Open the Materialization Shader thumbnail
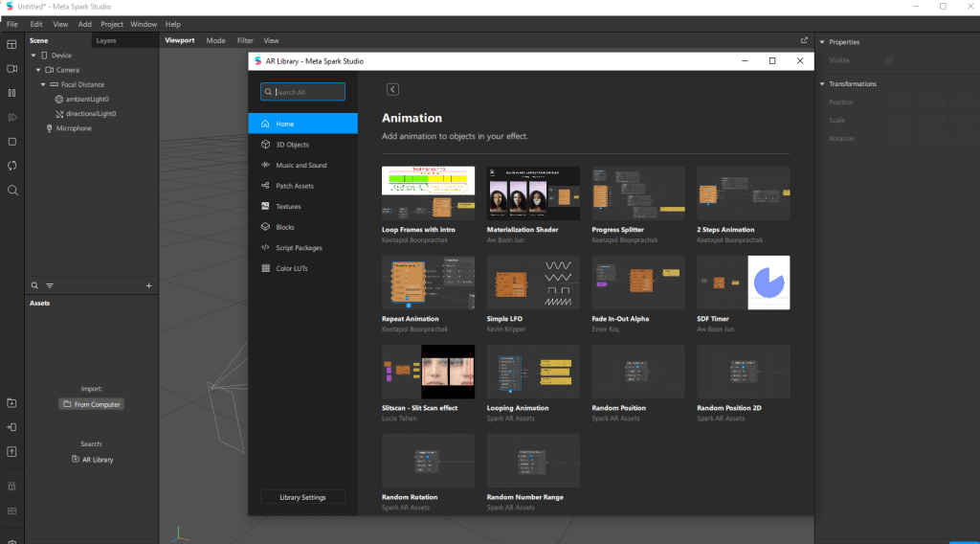Screen dimensions: 980x544 click(533, 194)
